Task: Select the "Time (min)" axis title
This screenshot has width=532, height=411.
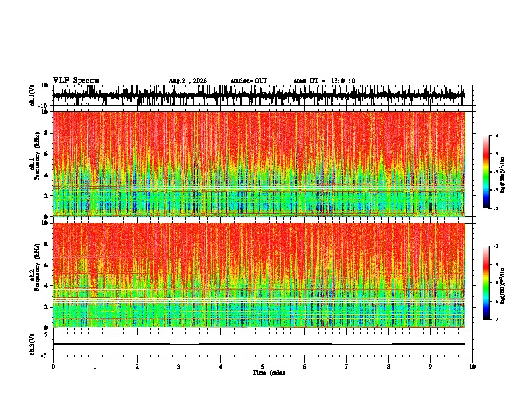Action: (x=269, y=373)
